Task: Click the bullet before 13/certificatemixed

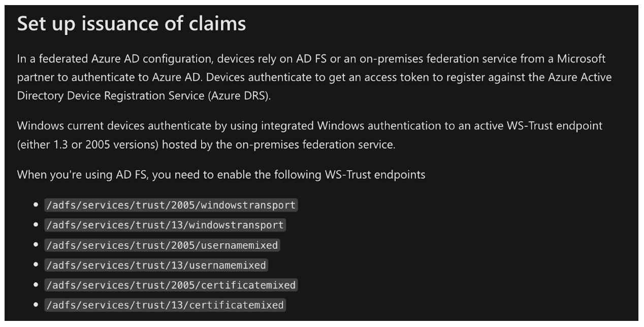Action: tap(36, 305)
